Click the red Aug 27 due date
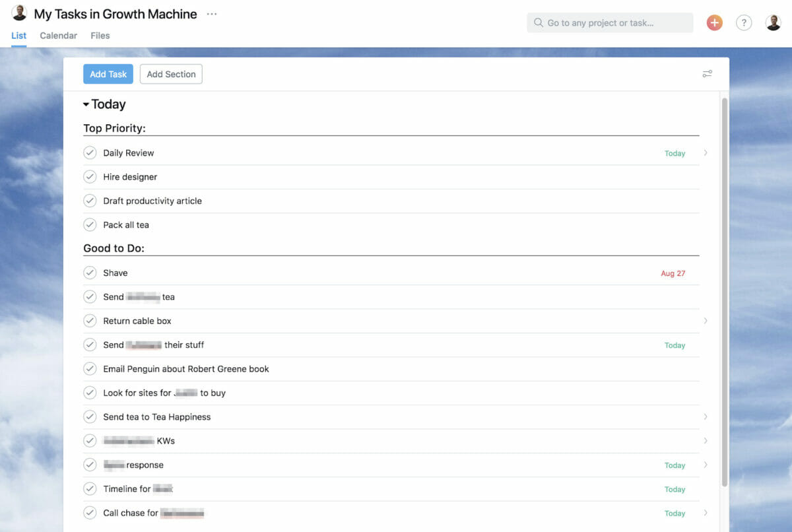The width and height of the screenshot is (792, 532). (x=673, y=273)
